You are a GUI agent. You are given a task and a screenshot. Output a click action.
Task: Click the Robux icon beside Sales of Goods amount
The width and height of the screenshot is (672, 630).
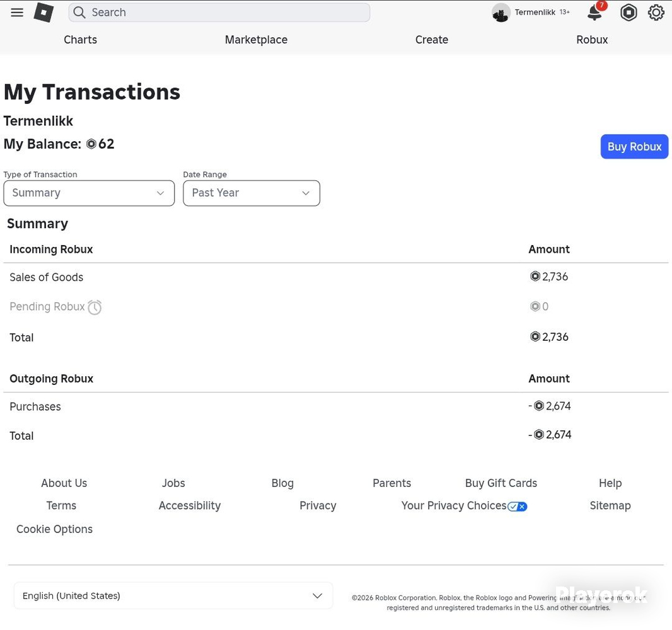[x=535, y=276]
